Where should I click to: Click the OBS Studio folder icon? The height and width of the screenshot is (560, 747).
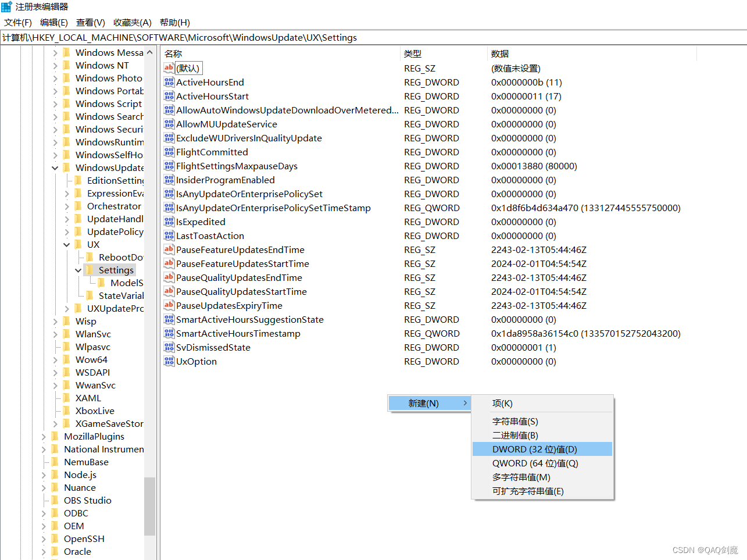[55, 500]
